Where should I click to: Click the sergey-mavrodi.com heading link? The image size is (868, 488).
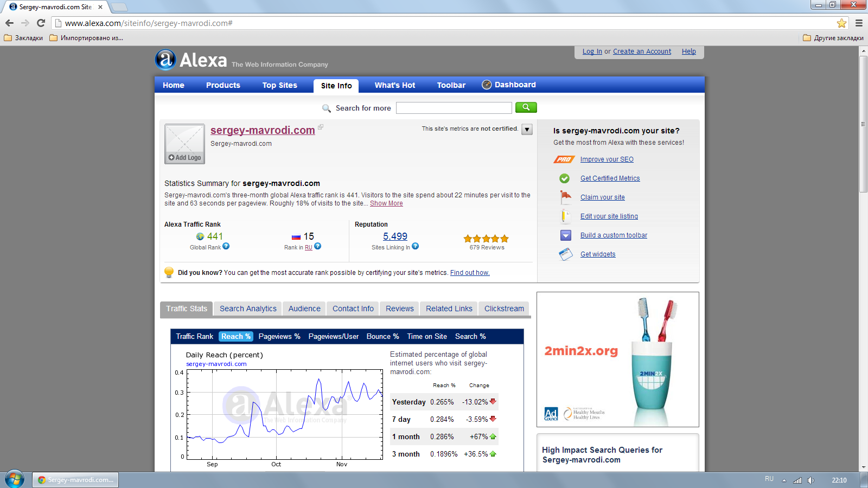263,130
